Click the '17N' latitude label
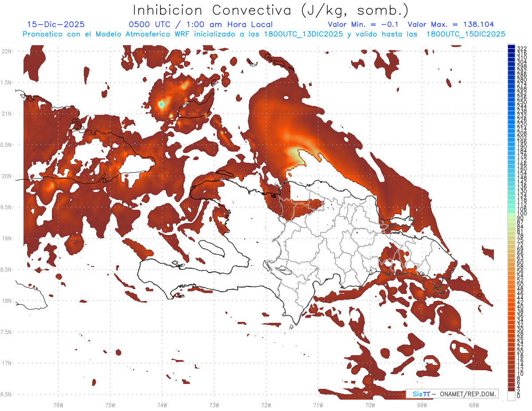The height and width of the screenshot is (411, 532). [7, 363]
